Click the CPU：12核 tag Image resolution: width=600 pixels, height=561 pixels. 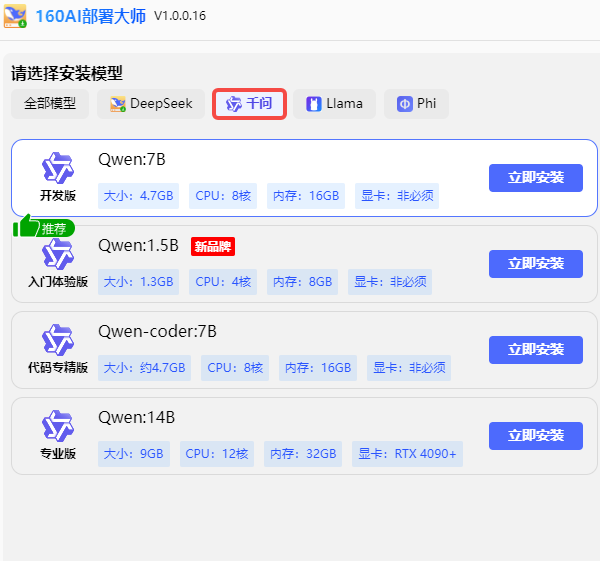(217, 454)
